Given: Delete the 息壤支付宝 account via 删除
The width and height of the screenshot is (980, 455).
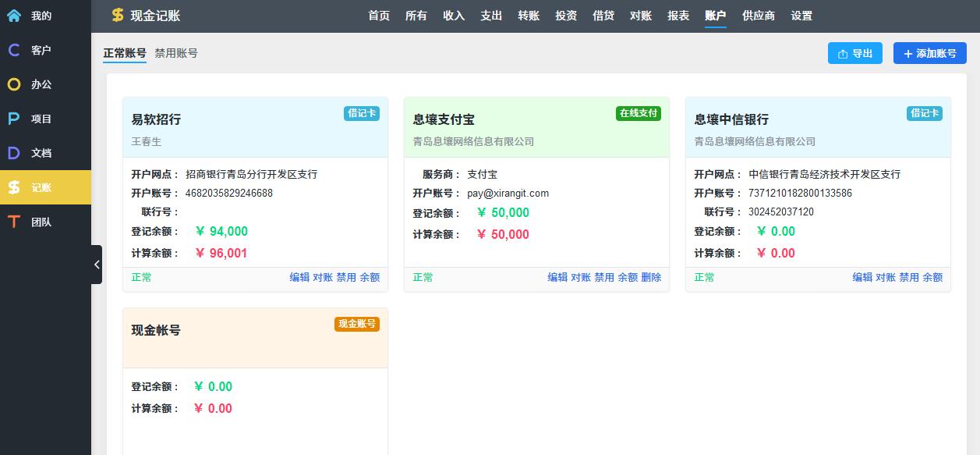Looking at the screenshot, I should coord(651,277).
